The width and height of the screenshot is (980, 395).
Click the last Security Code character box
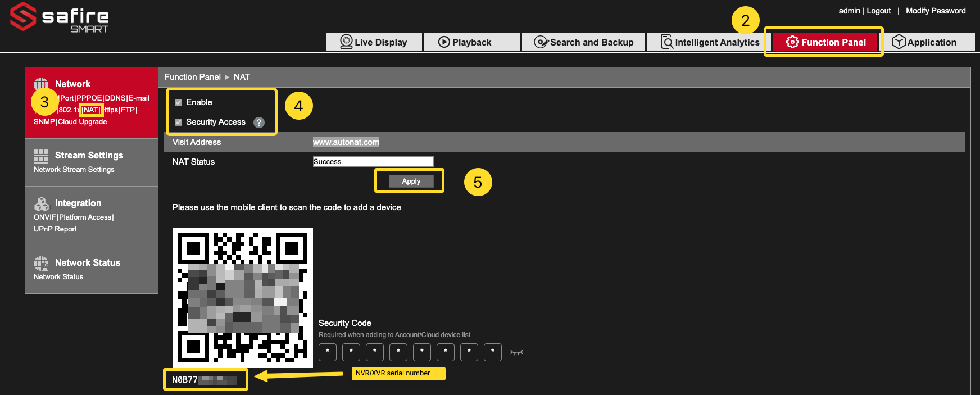tap(493, 352)
